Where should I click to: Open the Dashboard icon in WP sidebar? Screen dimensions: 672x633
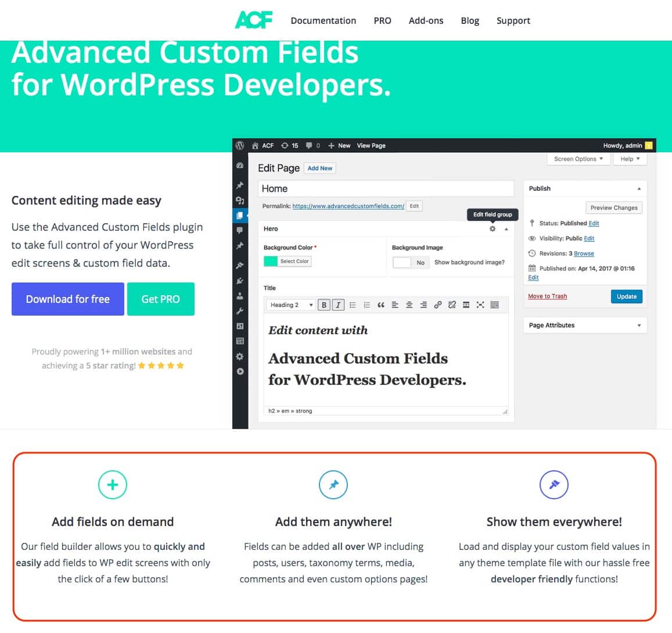[240, 166]
